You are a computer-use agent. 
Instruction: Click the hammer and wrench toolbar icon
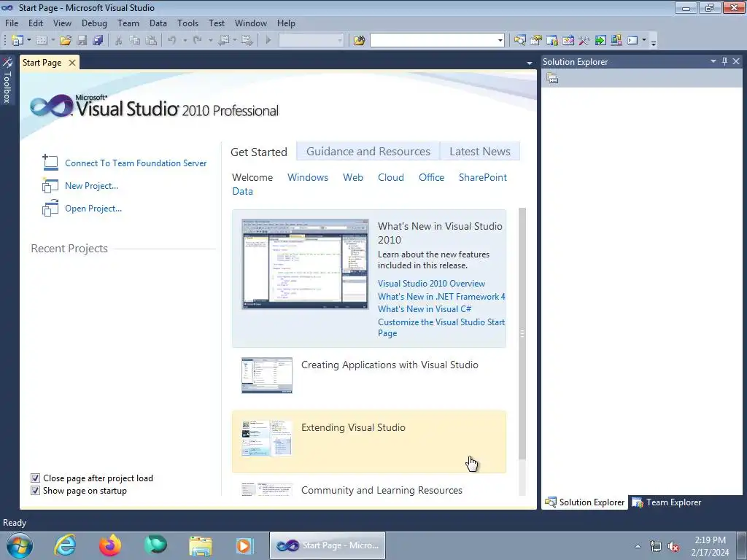[x=584, y=41]
